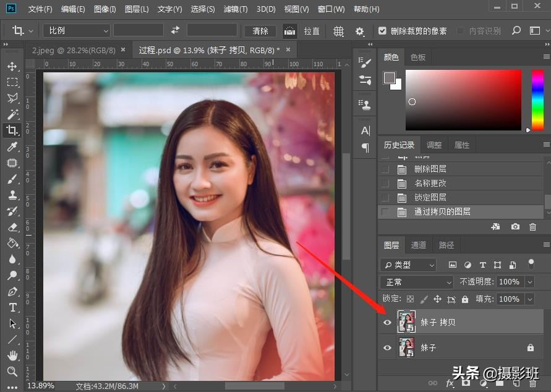
Task: Hide the 妹子 拷贝 layer
Action: tap(387, 322)
